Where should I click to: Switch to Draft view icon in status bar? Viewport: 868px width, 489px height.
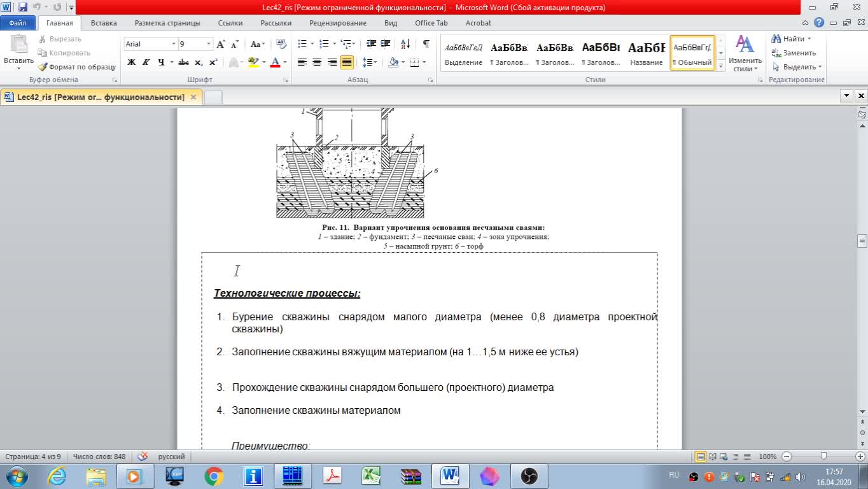pyautogui.click(x=747, y=457)
